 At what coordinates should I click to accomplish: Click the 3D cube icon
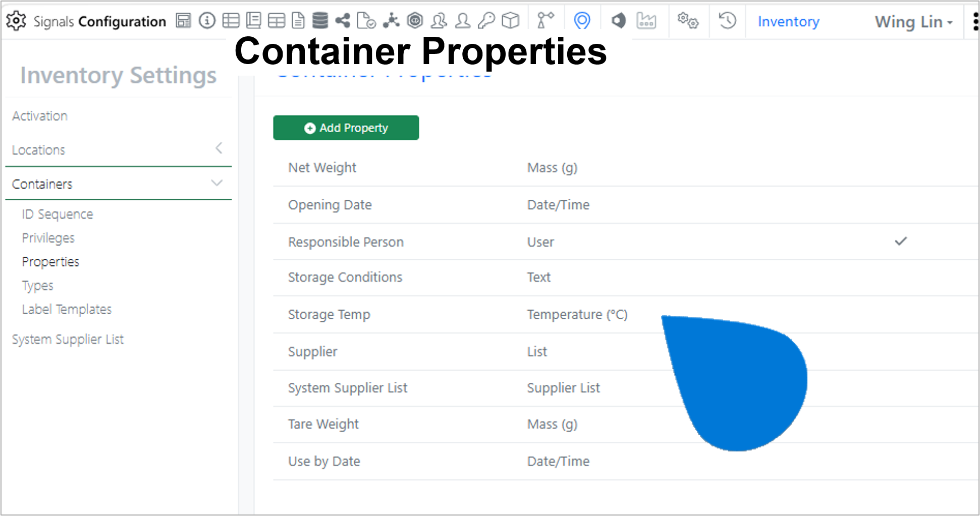(511, 21)
